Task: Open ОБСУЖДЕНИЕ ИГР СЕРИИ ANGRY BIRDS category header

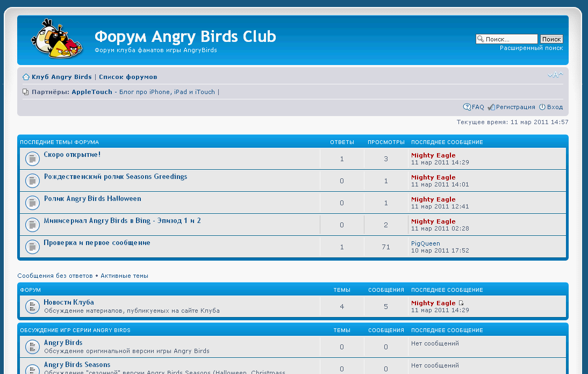Action: (75, 330)
